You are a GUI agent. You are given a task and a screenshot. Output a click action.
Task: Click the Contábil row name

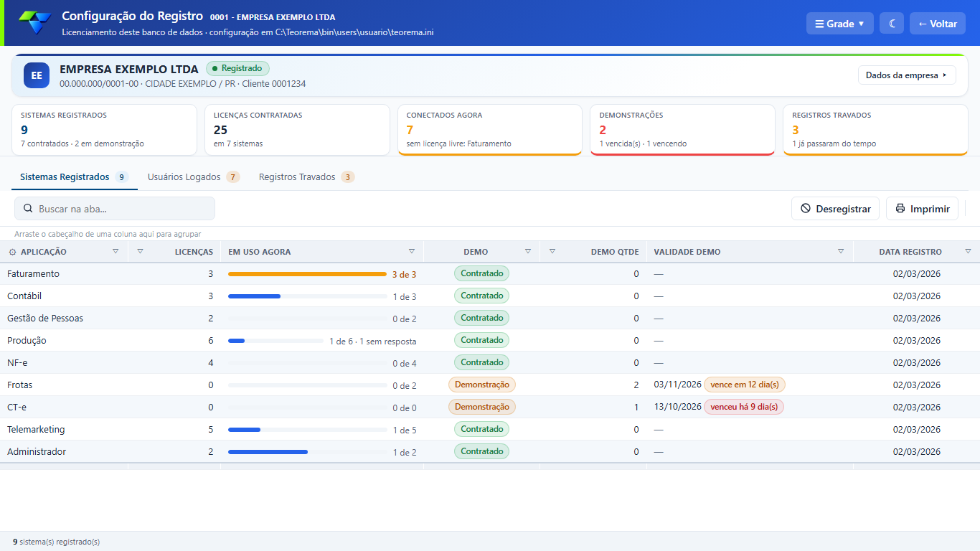[x=24, y=296]
